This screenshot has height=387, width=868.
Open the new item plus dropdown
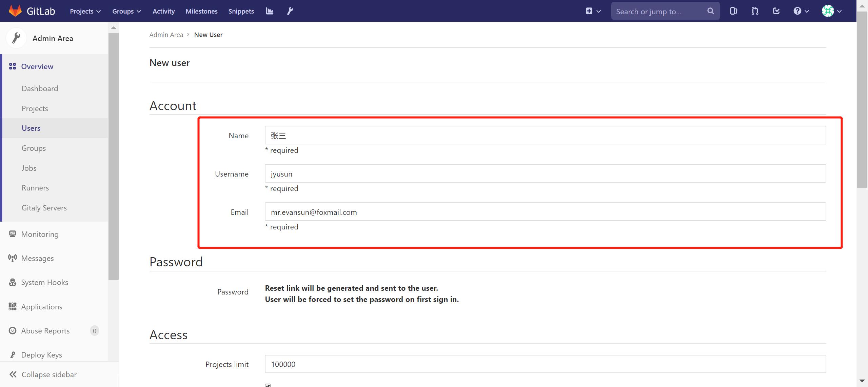pyautogui.click(x=593, y=11)
